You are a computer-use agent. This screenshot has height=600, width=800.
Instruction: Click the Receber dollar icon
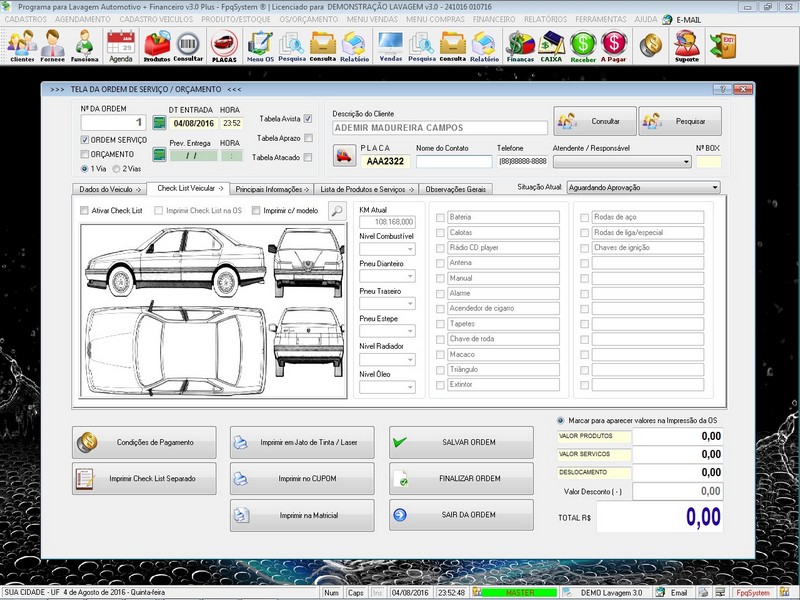click(x=583, y=45)
